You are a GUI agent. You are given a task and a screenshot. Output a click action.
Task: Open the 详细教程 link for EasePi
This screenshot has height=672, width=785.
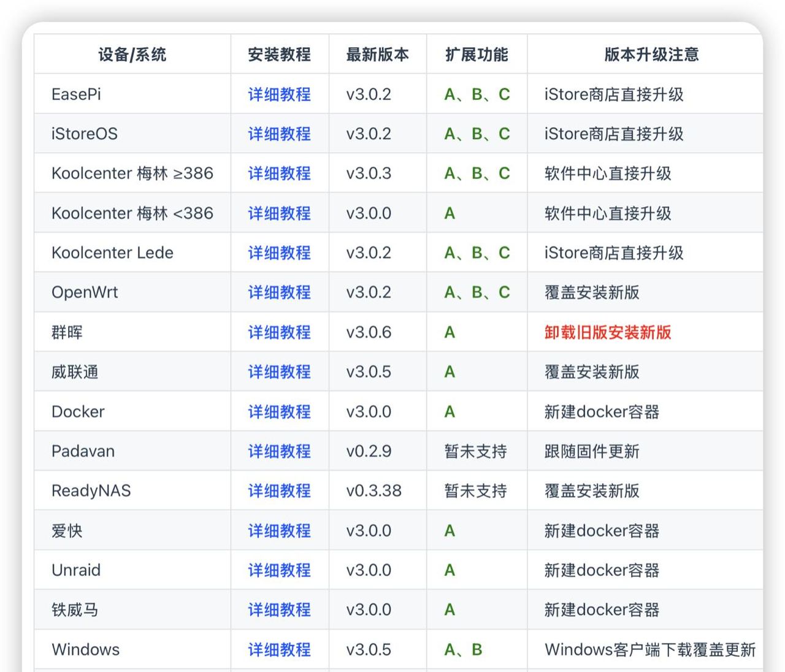279,94
